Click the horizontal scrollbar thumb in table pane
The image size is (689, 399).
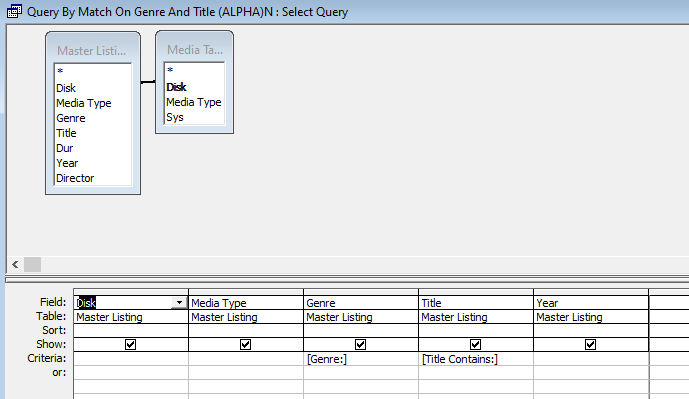tap(33, 265)
